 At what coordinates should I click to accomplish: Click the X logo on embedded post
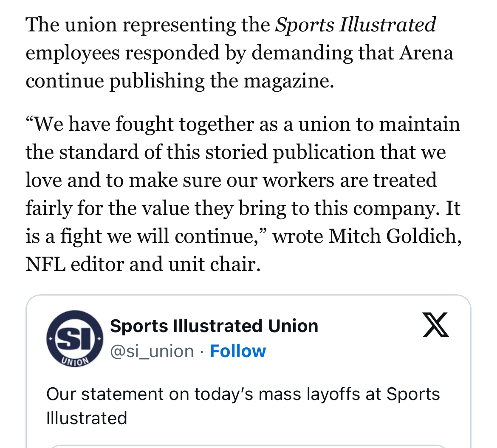[436, 325]
